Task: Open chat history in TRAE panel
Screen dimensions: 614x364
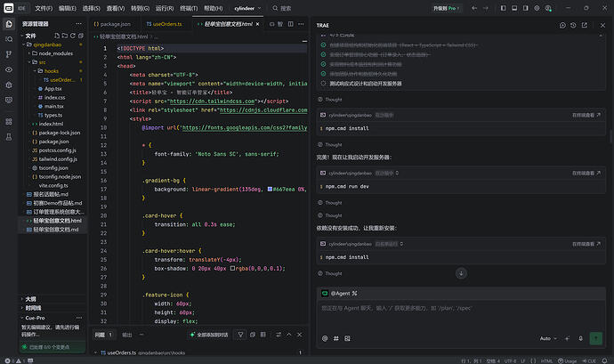Action: coord(573,25)
